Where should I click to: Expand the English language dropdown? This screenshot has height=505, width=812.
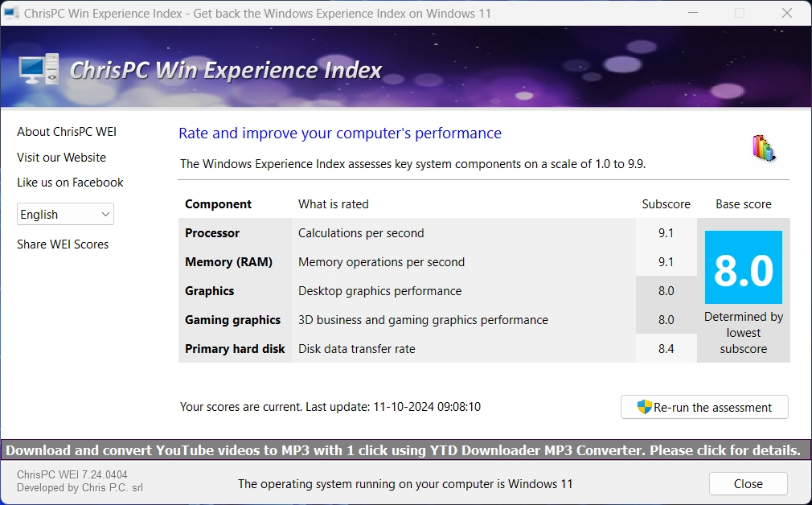pos(65,215)
